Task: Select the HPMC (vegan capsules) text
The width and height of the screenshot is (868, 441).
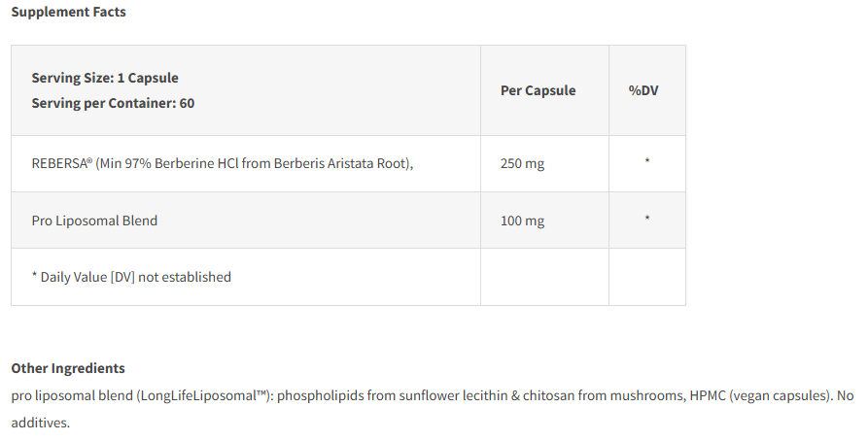Action: 758,396
